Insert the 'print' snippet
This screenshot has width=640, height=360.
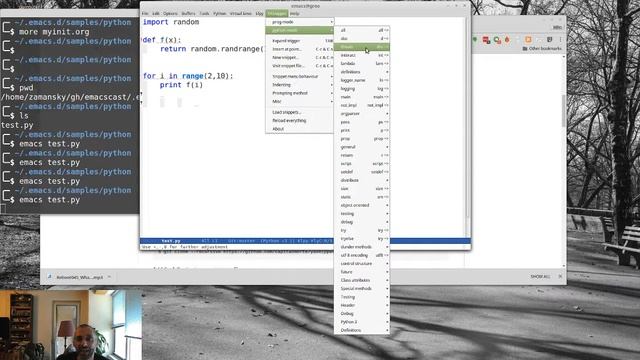coord(362,130)
